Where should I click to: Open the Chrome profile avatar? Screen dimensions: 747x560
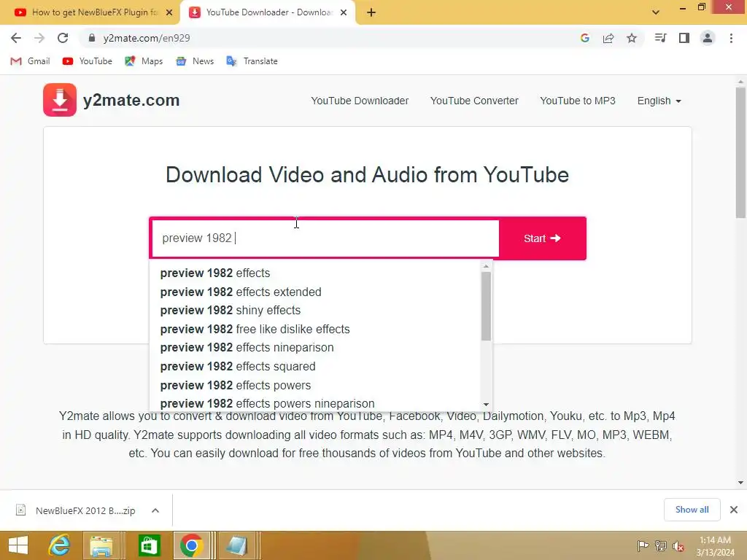click(708, 38)
